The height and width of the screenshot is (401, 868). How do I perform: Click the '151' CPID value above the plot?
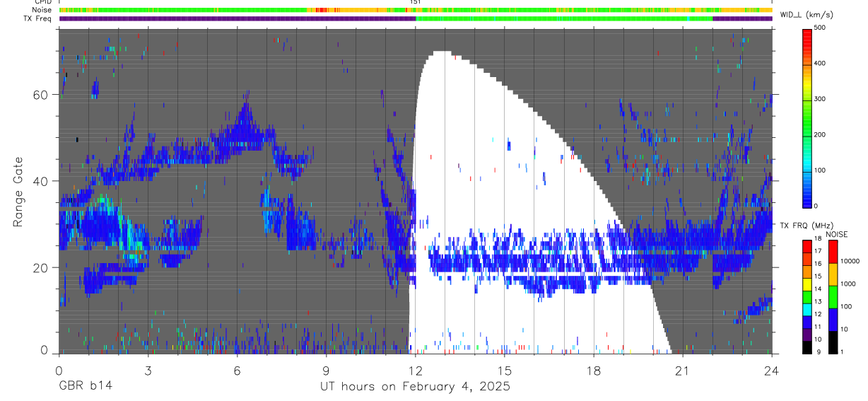(416, 2)
